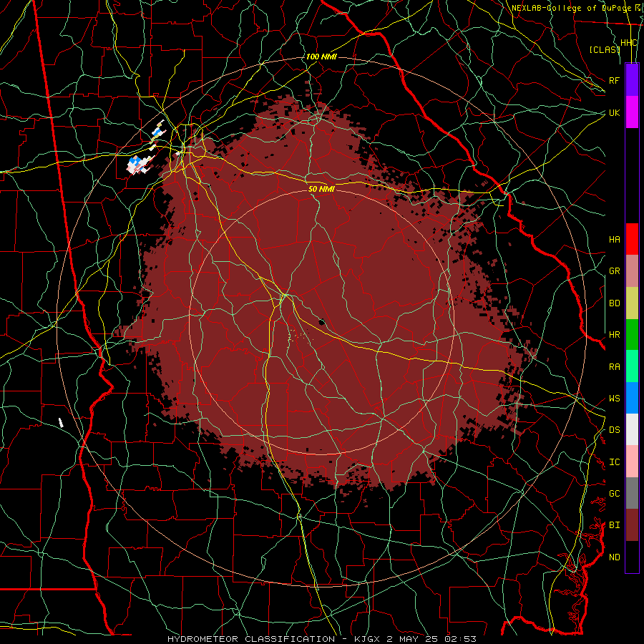Click the small black gap in brown echo
644x644 pixels.
point(321,322)
